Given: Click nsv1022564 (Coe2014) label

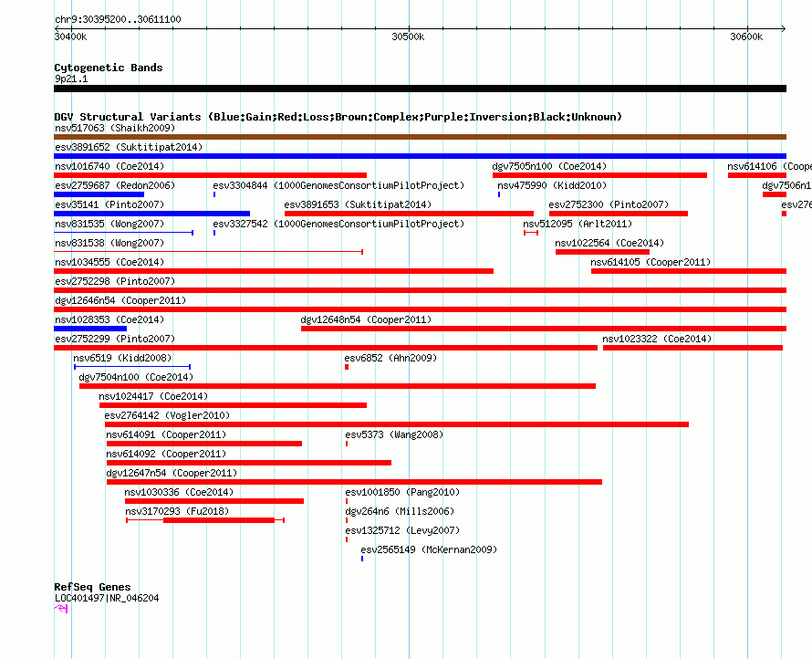Looking at the screenshot, I should coord(609,243).
